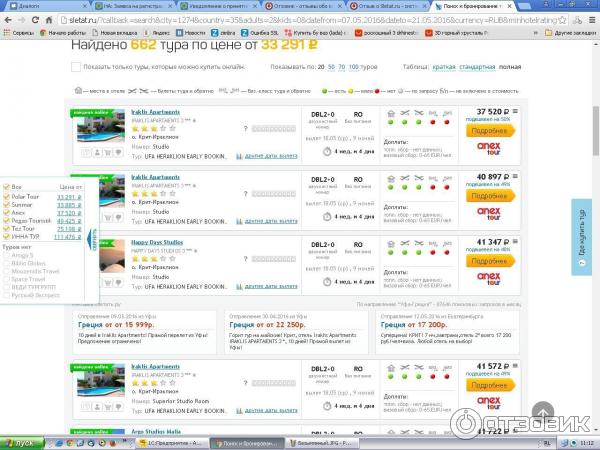The image size is (600, 450).
Task: Enable 'Показать только туры, которые можно купить онлайн'
Action: [x=76, y=67]
